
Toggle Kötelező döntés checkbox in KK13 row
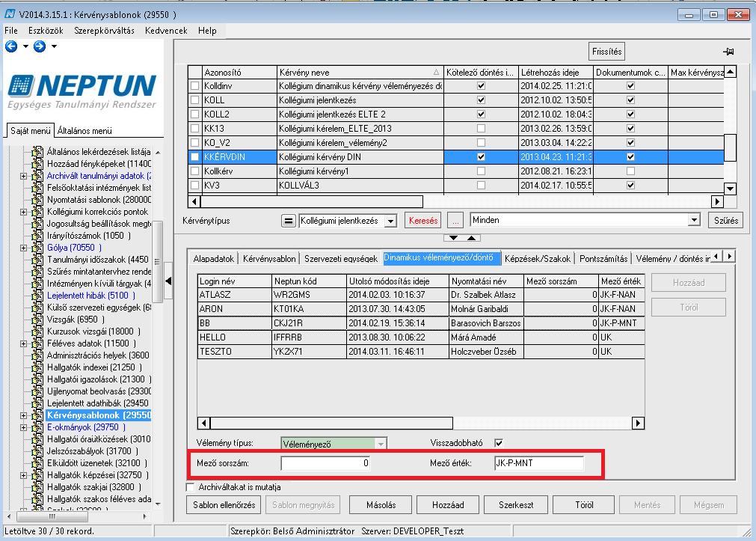(x=481, y=129)
